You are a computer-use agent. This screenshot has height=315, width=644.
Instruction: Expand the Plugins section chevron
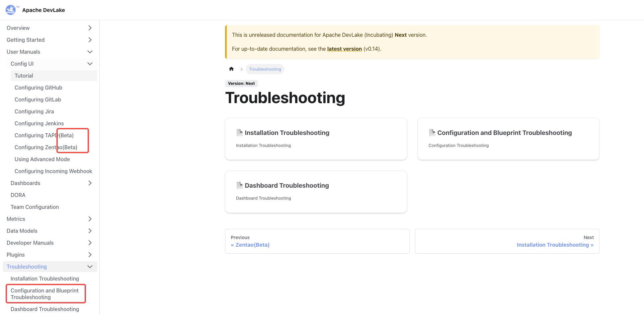click(x=90, y=255)
